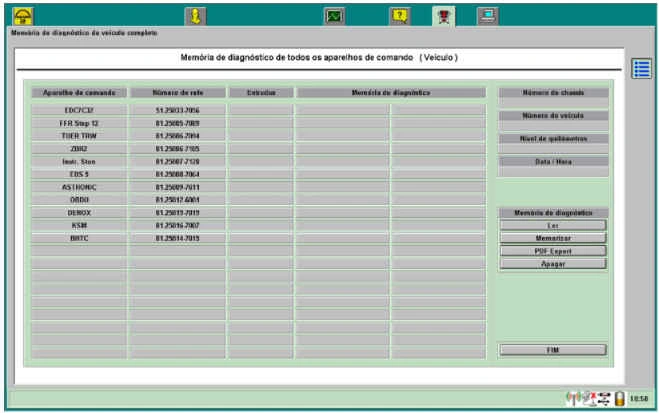659x413 pixels.
Task: Select the ASTRONIC control unit row
Action: pos(78,187)
